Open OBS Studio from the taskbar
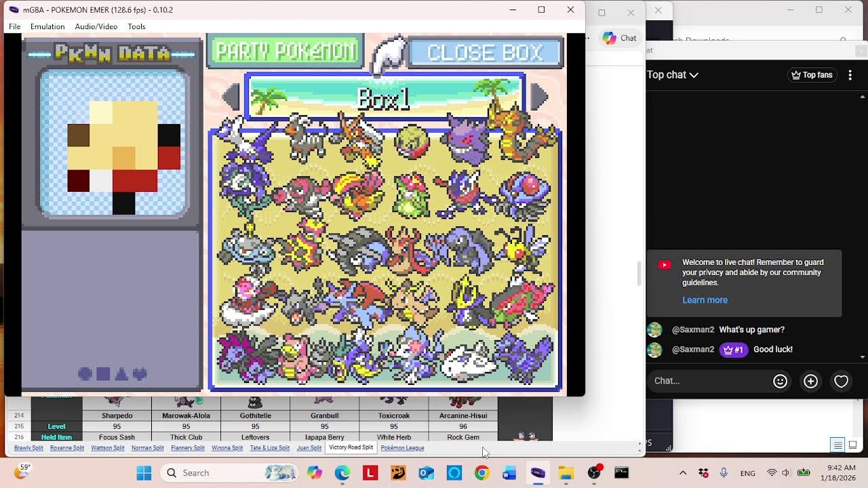The height and width of the screenshot is (488, 868). [x=594, y=472]
